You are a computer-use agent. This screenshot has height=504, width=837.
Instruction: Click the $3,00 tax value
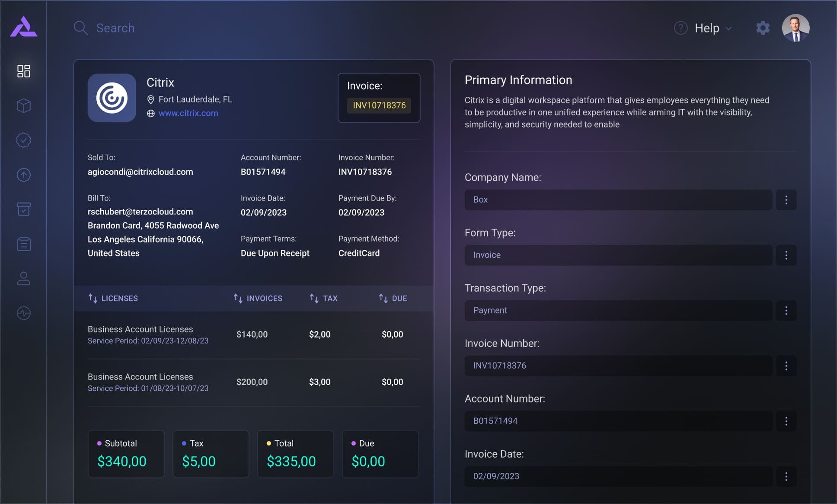click(319, 382)
